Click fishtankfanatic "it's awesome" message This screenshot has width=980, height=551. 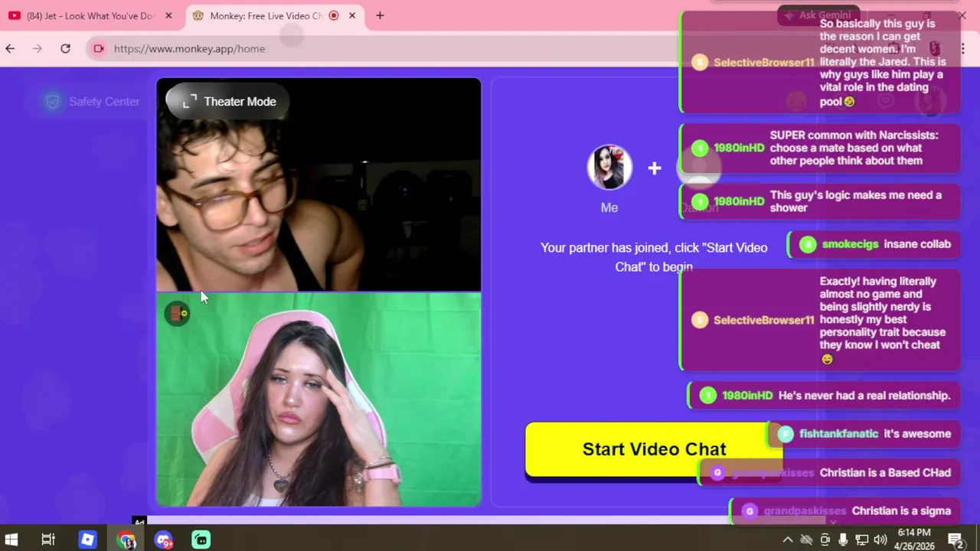(x=864, y=434)
